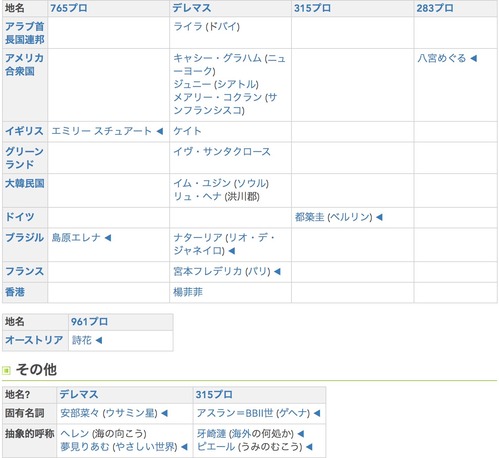Click the arrow icon after 夢見りあむ (やさしい世界)
499x458 pixels.
coord(184,447)
